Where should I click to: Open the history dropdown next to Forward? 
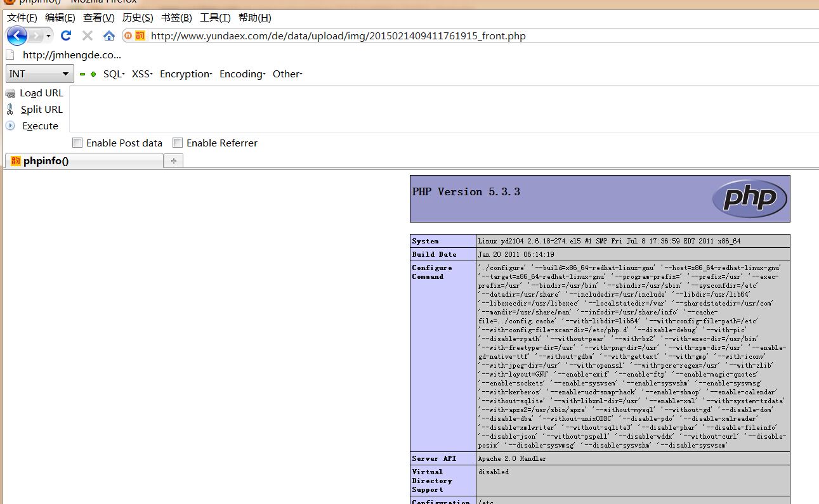pyautogui.click(x=48, y=36)
